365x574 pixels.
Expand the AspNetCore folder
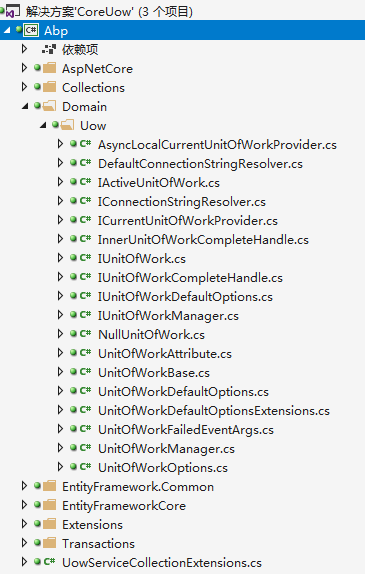coord(24,68)
